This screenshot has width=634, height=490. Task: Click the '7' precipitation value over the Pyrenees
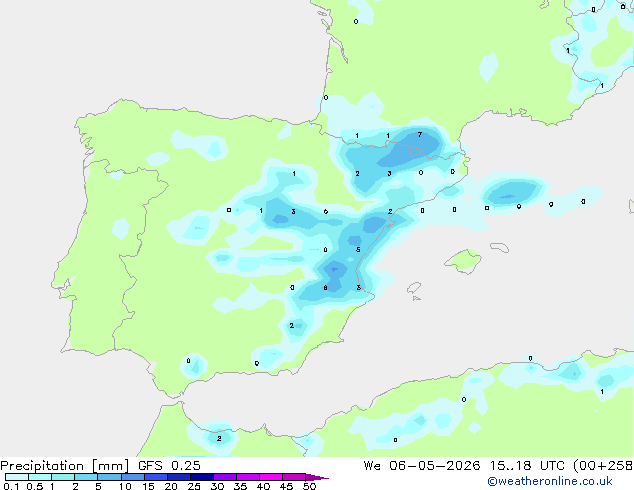click(420, 135)
